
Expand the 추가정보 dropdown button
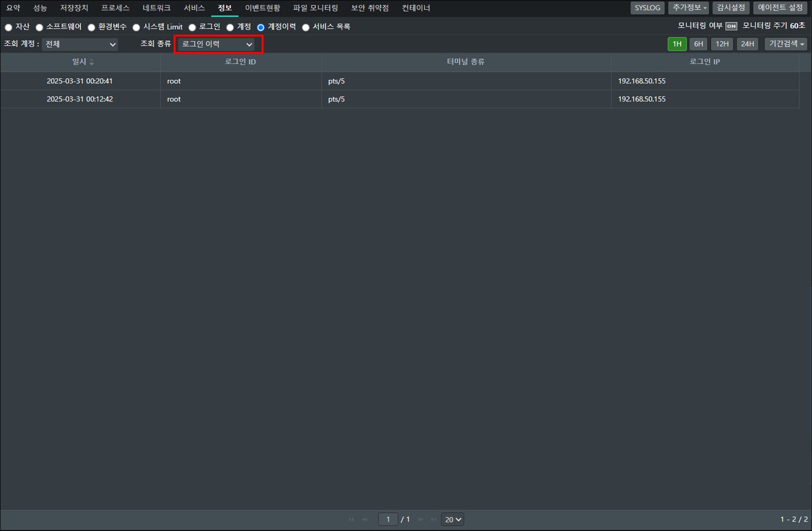[x=689, y=8]
